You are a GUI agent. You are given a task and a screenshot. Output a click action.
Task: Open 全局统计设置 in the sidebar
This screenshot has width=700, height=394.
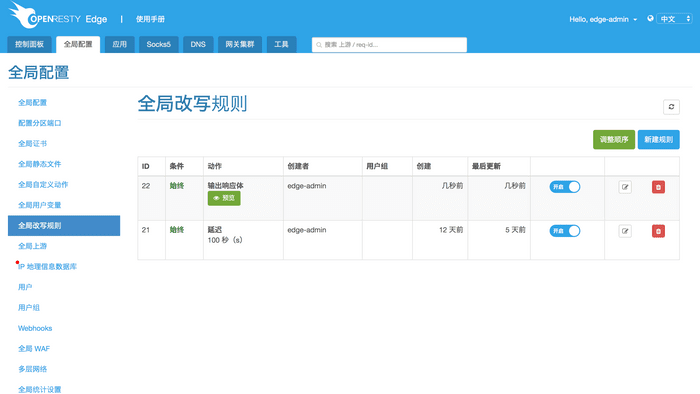click(40, 390)
